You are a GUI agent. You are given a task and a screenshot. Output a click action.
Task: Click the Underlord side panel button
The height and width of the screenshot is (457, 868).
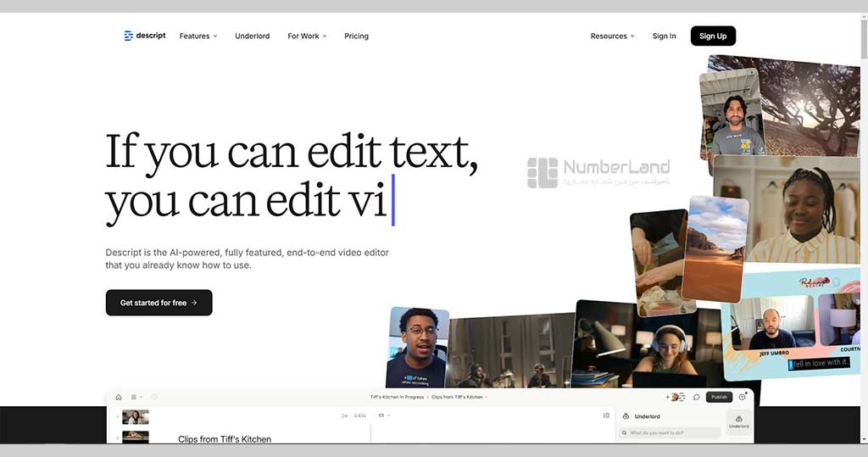[x=739, y=422]
